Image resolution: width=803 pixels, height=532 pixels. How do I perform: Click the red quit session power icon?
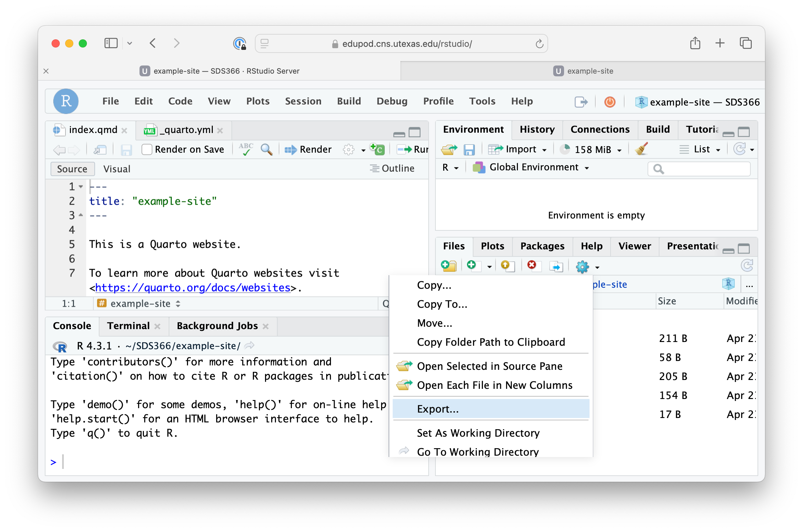click(x=610, y=102)
